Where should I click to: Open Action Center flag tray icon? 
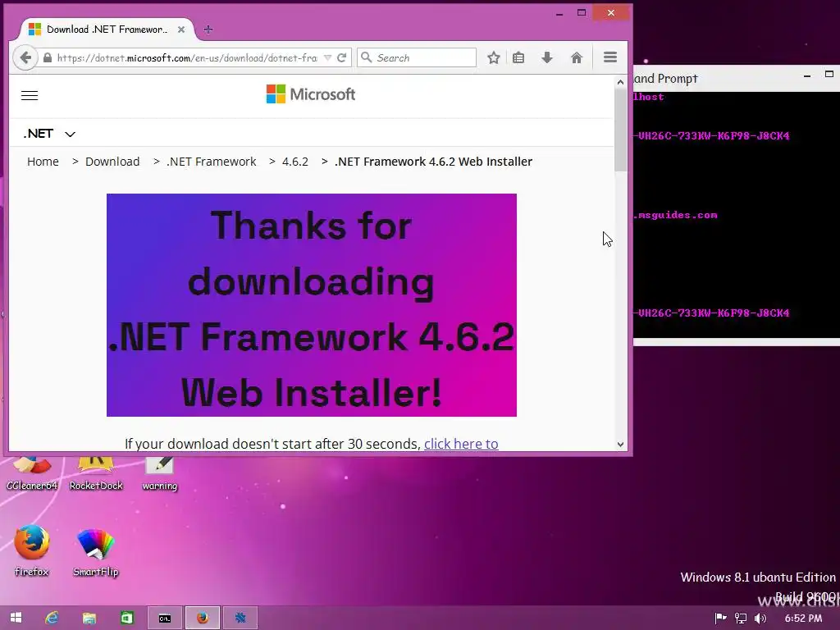pos(720,619)
